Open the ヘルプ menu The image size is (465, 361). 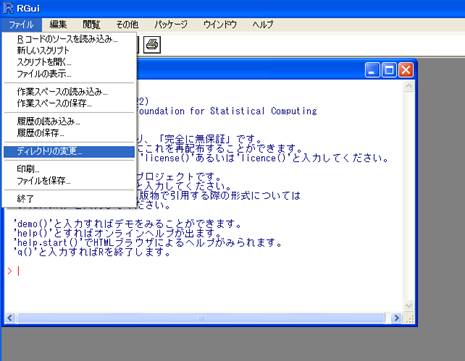click(263, 24)
